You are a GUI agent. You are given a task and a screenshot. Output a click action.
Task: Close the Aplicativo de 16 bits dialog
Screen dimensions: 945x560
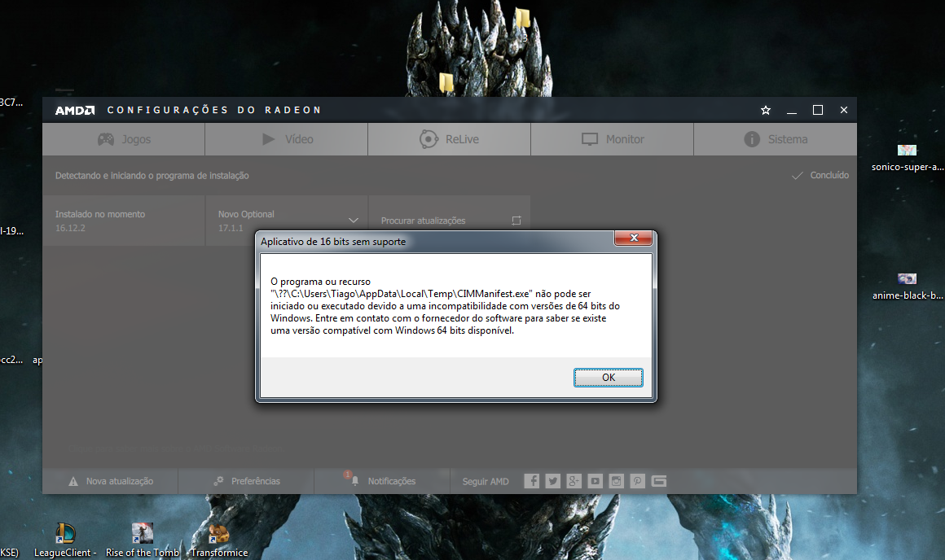point(634,238)
